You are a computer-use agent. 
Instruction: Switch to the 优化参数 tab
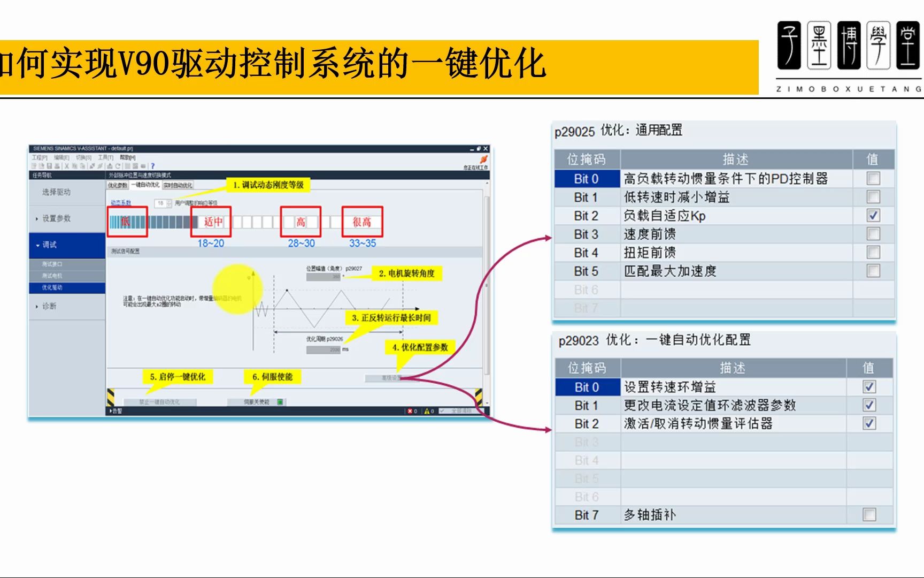click(x=118, y=185)
